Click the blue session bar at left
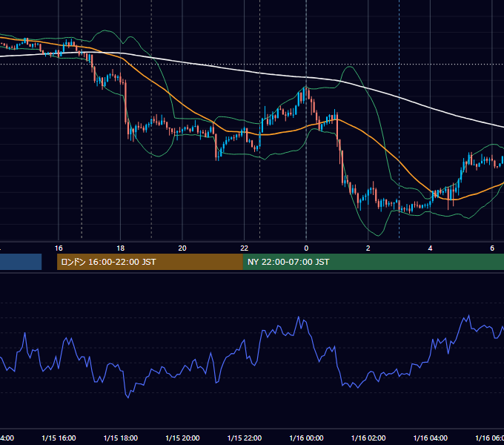The image size is (504, 445). [21, 262]
